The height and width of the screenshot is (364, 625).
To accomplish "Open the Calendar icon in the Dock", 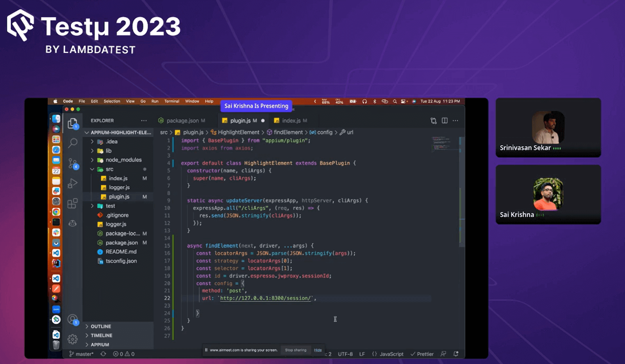I will [x=56, y=170].
